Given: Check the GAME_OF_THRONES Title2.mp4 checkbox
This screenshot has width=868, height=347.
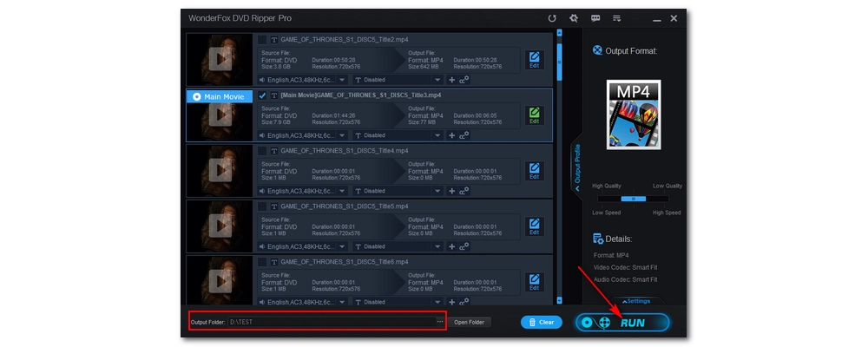Looking at the screenshot, I should click(x=262, y=40).
